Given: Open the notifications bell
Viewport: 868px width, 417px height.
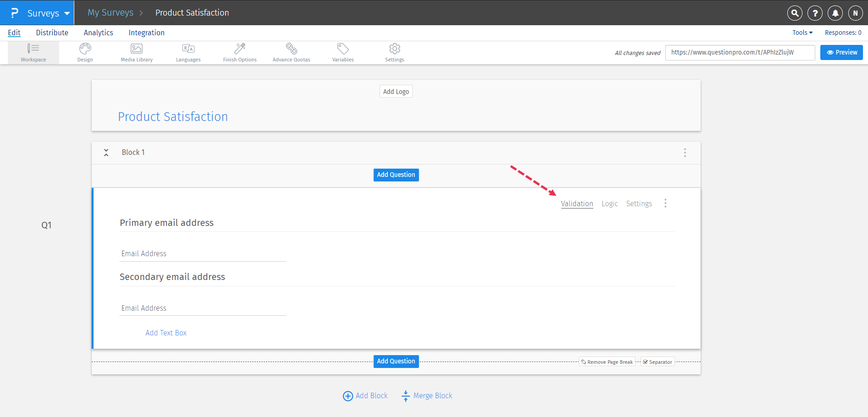Looking at the screenshot, I should 835,13.
